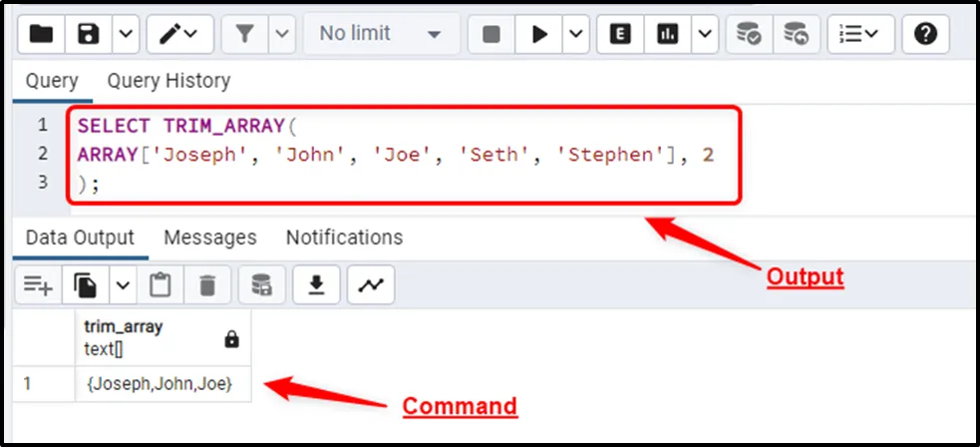Viewport: 980px width, 447px height.
Task: Click the Add row icon in results toolbar
Action: point(38,285)
